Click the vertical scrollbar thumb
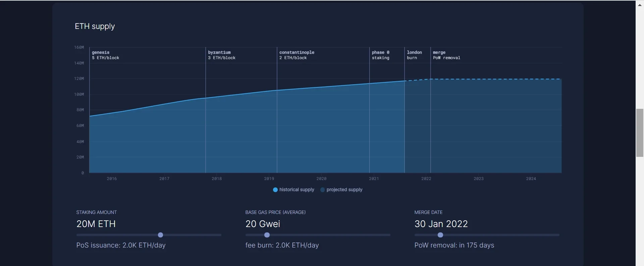 pos(640,133)
